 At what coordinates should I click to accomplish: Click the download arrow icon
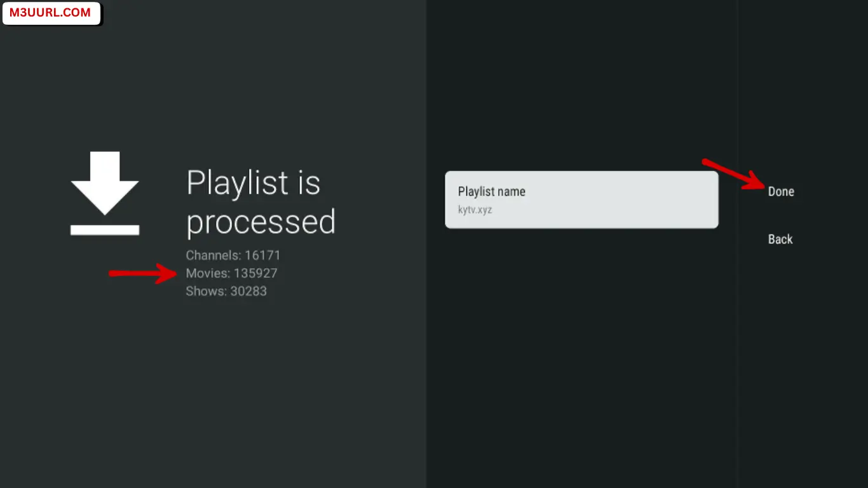[105, 182]
